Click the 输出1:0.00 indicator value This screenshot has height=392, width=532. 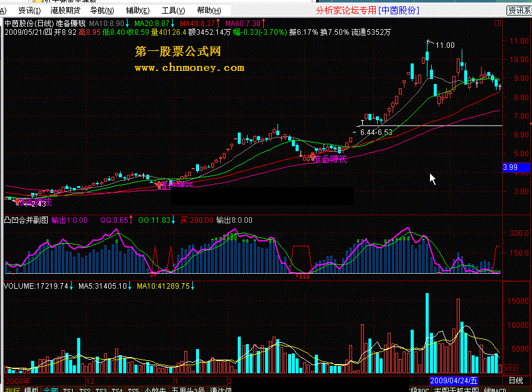click(70, 220)
